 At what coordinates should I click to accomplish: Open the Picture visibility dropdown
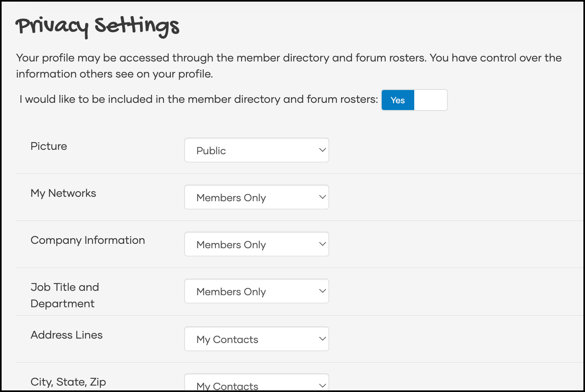coord(256,150)
